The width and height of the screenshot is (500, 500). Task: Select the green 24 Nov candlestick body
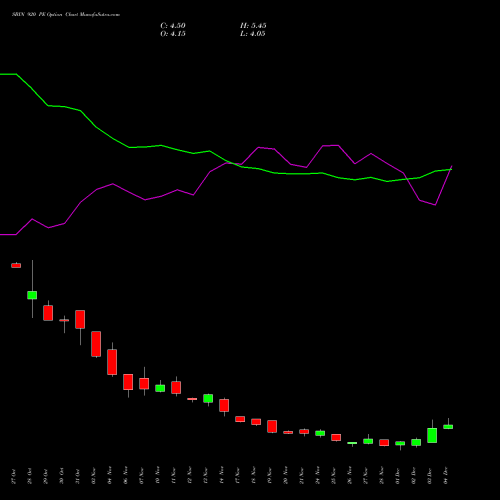point(320,433)
